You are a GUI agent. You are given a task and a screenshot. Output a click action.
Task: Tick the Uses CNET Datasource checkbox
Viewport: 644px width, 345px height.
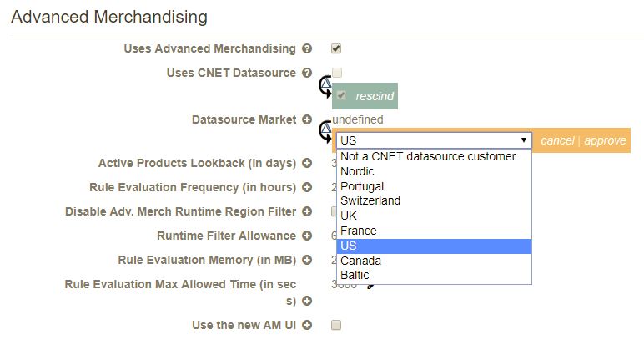click(337, 73)
